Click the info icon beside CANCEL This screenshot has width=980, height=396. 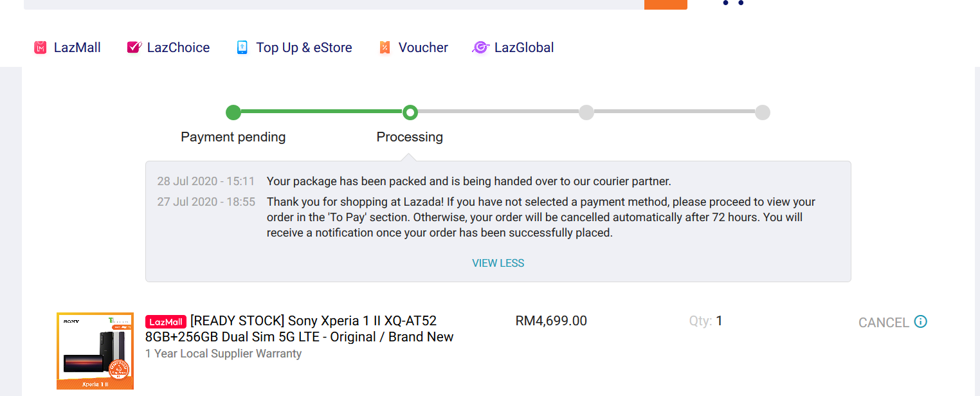click(921, 321)
